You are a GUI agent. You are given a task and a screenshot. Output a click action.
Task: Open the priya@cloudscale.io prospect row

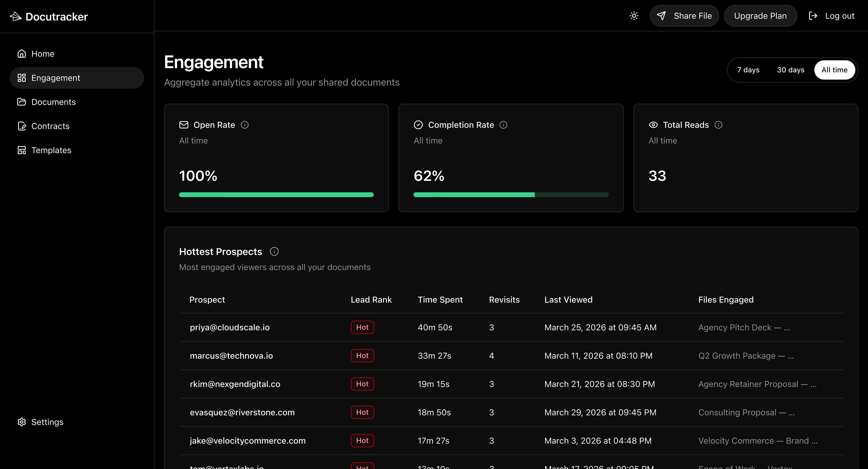point(229,328)
